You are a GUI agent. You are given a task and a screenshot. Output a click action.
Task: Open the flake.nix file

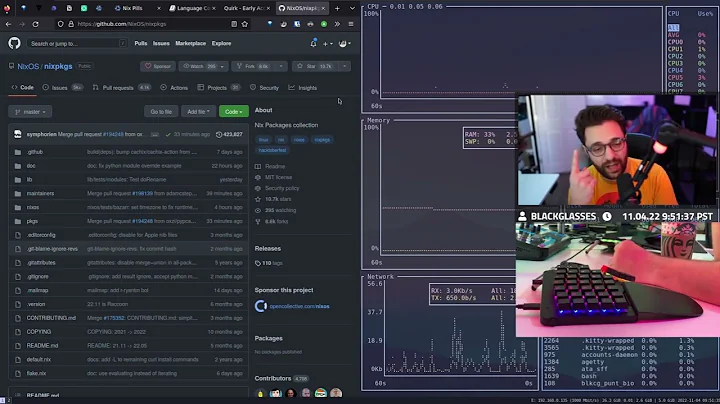pyautogui.click(x=36, y=373)
